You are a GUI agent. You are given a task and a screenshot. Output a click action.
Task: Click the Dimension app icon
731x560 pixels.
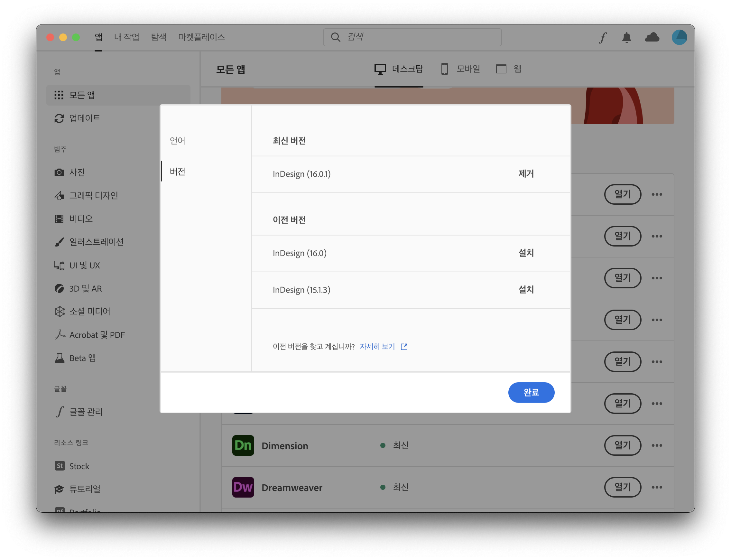point(243,445)
